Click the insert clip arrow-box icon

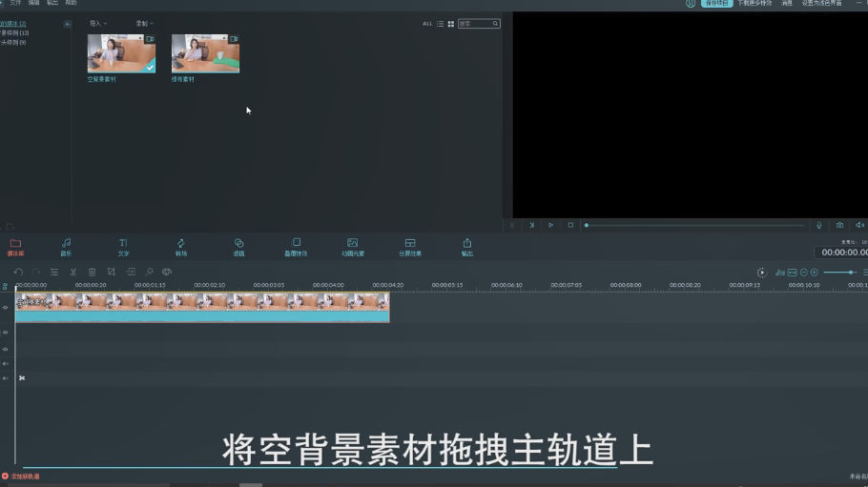pos(130,272)
